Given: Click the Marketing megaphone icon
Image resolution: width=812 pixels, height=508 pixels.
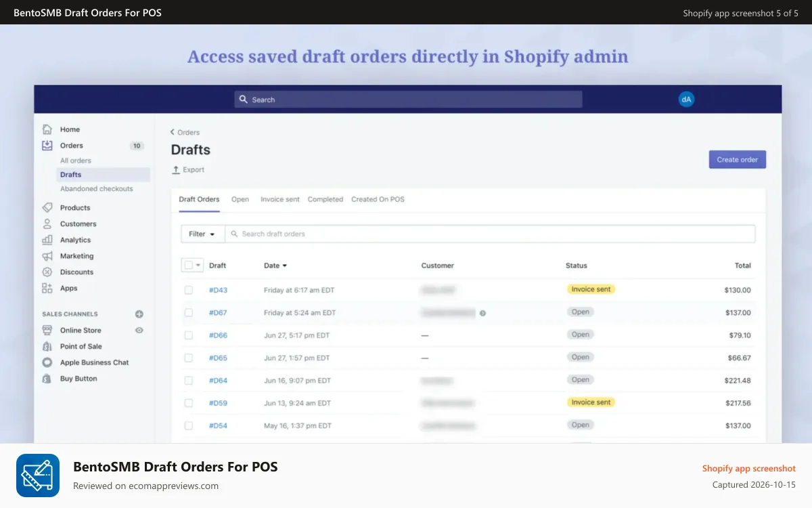Looking at the screenshot, I should point(47,256).
